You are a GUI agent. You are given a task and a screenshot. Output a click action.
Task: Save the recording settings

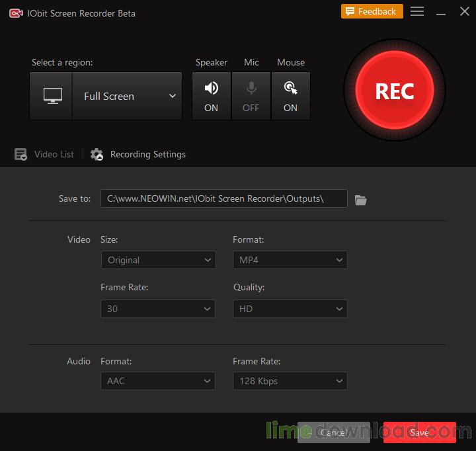coord(419,432)
